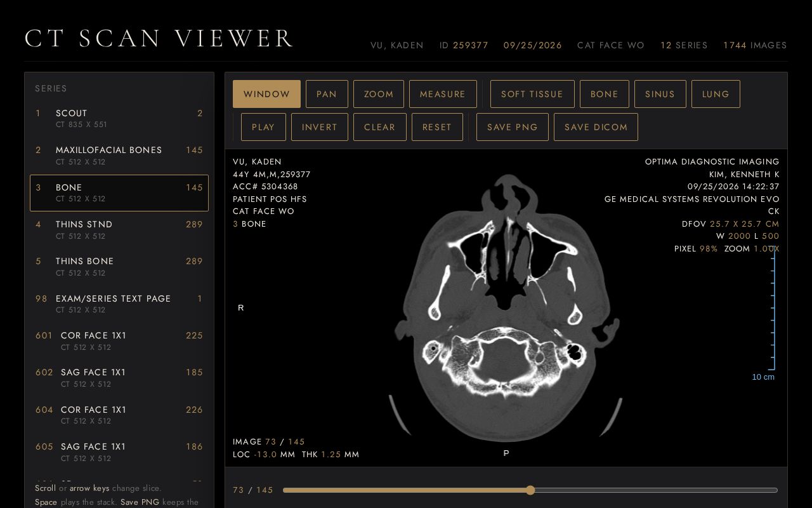Switch to the Measure tool
This screenshot has height=508, width=812.
click(443, 94)
